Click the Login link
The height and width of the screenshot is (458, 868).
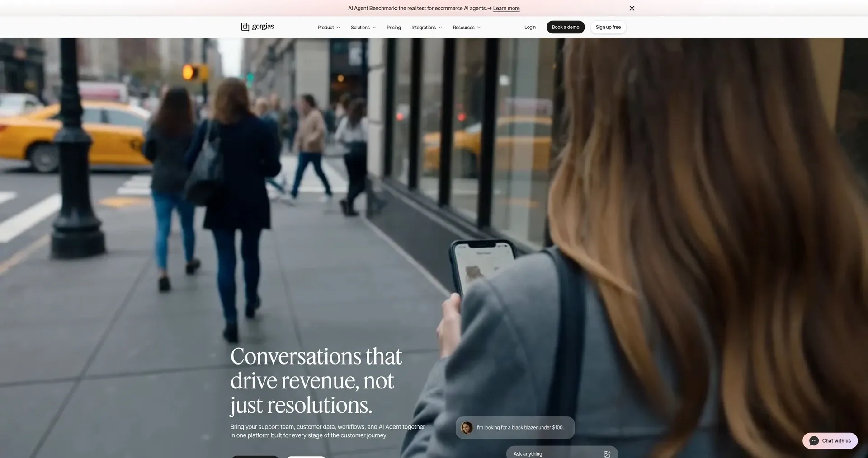click(x=530, y=27)
